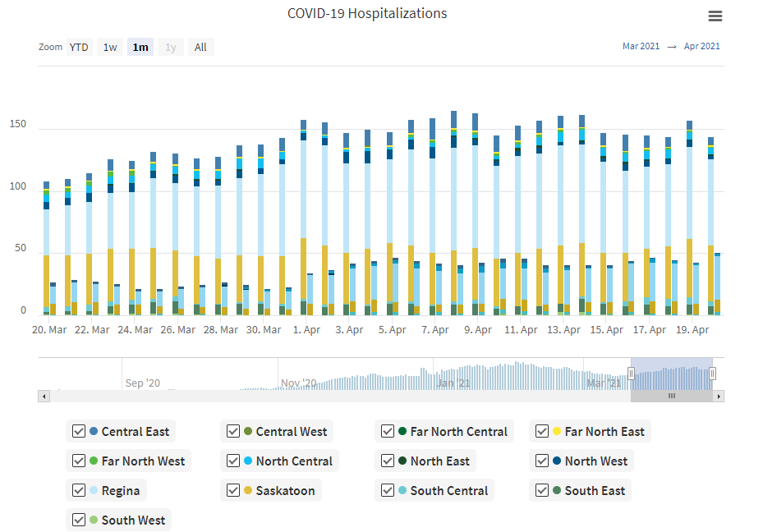Image resolution: width=763 pixels, height=532 pixels.
Task: Click the Regina legend color dot
Action: pos(94,490)
